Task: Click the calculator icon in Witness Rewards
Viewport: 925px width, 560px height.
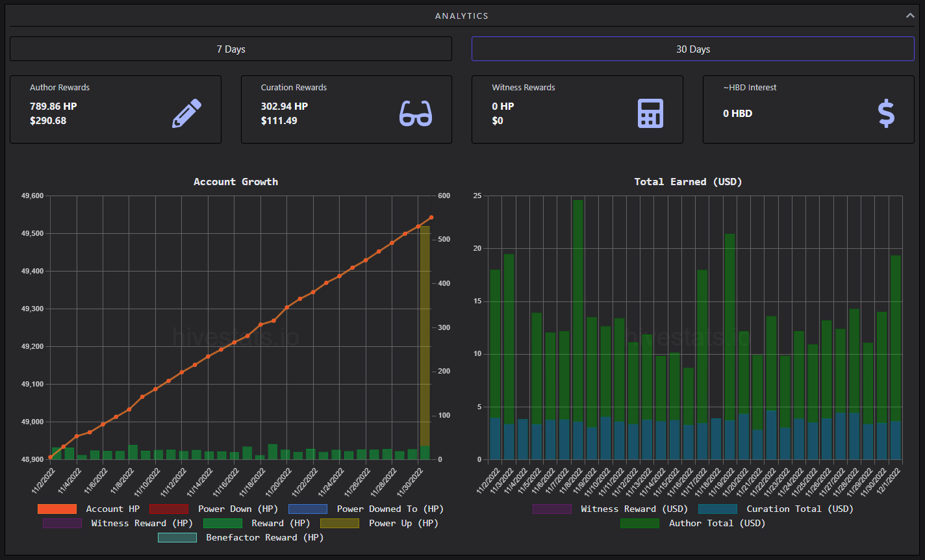Action: coord(650,114)
